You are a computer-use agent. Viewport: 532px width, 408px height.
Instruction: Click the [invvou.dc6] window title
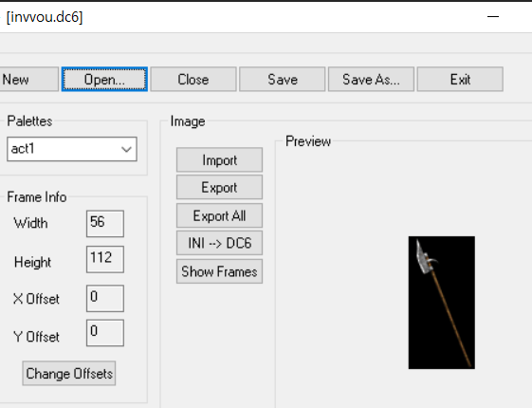(45, 17)
